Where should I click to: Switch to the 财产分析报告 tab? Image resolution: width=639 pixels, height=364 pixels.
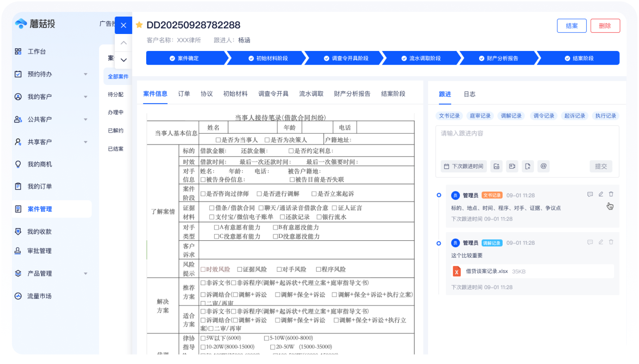[x=352, y=94]
